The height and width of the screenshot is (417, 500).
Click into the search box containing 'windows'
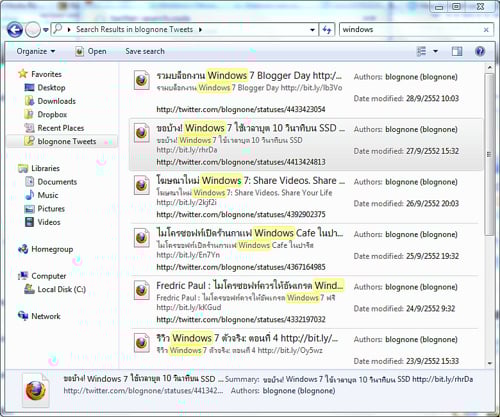[411, 30]
